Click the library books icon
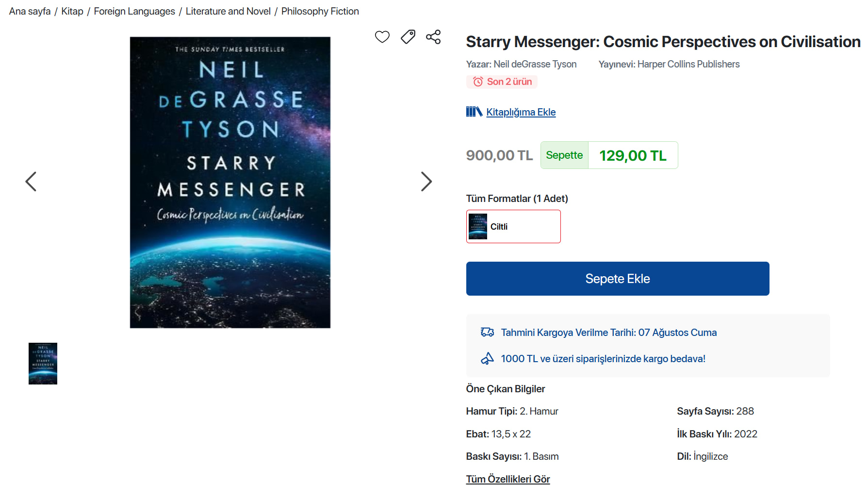Image resolution: width=868 pixels, height=501 pixels. (x=474, y=112)
